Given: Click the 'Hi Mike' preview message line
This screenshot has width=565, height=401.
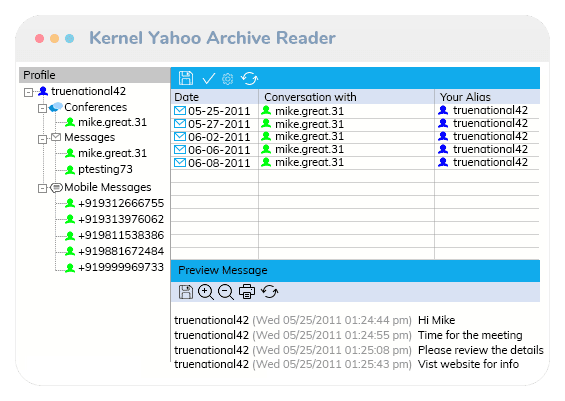Looking at the screenshot, I should tap(436, 320).
